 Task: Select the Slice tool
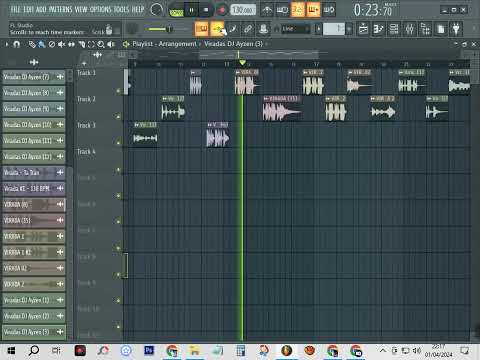(82, 44)
